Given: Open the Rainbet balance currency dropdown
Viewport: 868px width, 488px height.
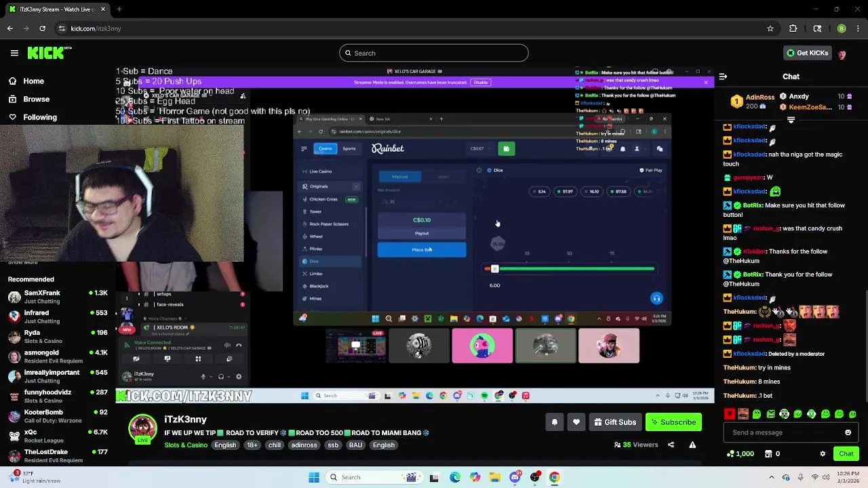Looking at the screenshot, I should [481, 149].
